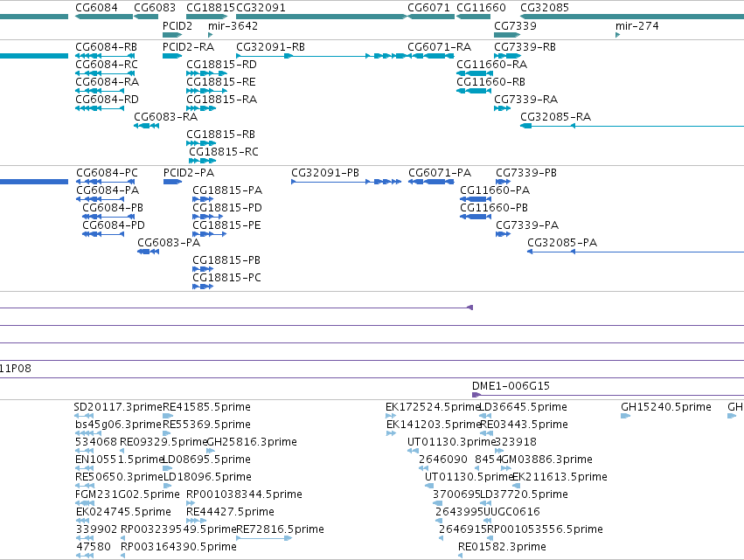744x560 pixels.
Task: Click protein CG6083-PA
Action: (x=169, y=243)
